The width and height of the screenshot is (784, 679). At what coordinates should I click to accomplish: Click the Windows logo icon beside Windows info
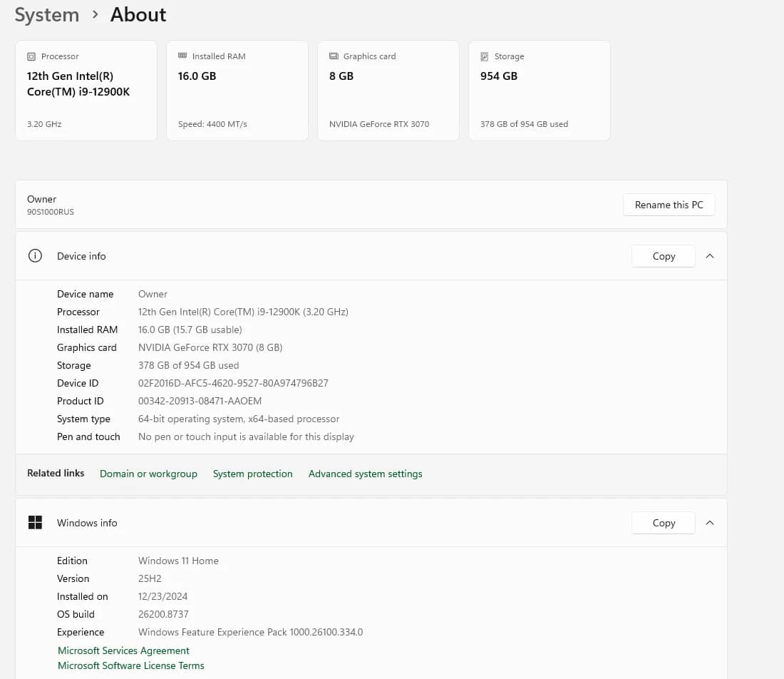[x=35, y=522]
